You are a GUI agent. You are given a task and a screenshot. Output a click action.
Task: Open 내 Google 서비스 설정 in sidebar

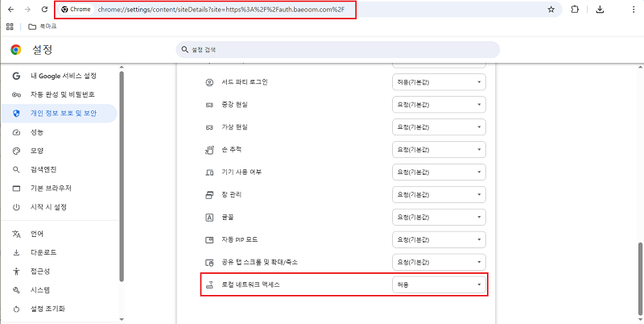[x=63, y=76]
